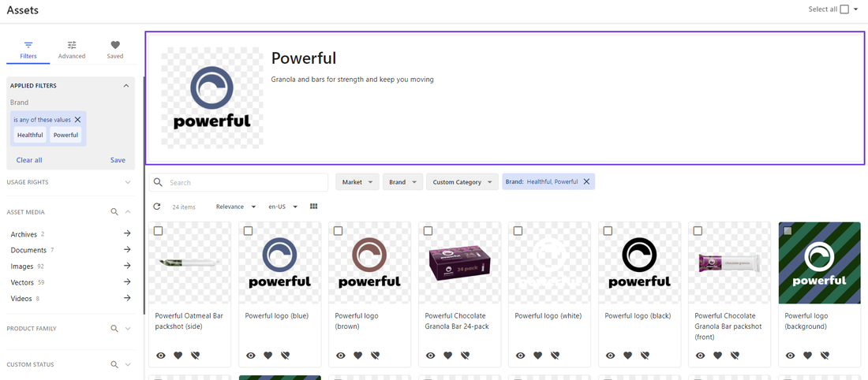Viewport: 868px width, 380px height.
Task: Filter by Vectors arrow
Action: pos(127,281)
